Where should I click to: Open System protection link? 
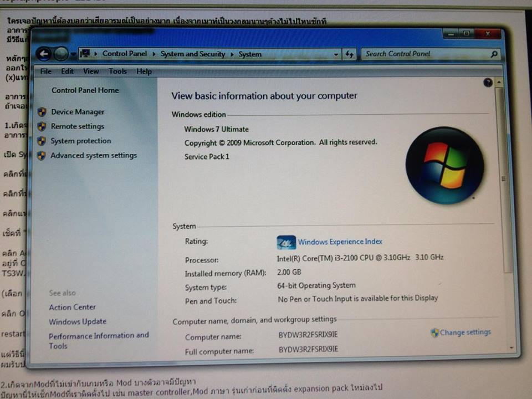81,141
